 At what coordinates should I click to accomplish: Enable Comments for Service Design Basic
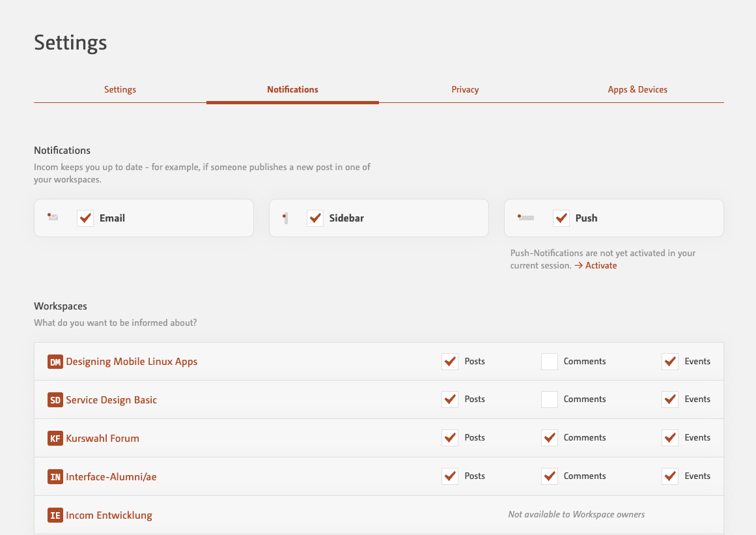click(x=550, y=399)
